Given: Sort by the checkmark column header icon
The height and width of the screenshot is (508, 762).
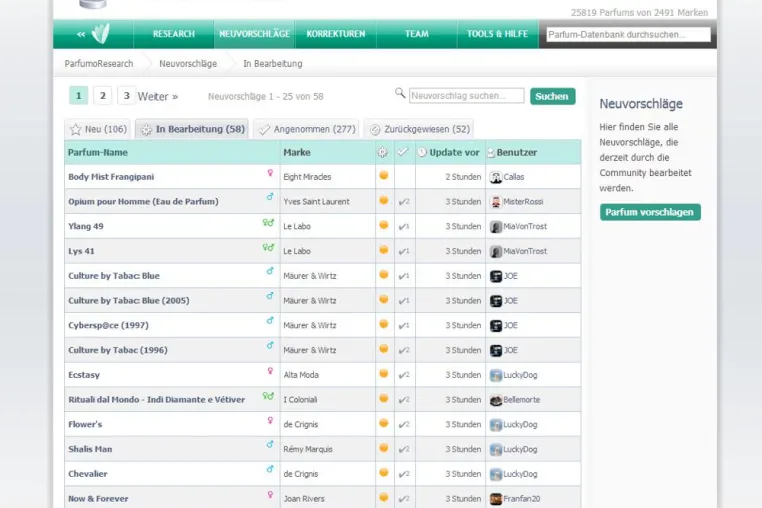Looking at the screenshot, I should 403,152.
